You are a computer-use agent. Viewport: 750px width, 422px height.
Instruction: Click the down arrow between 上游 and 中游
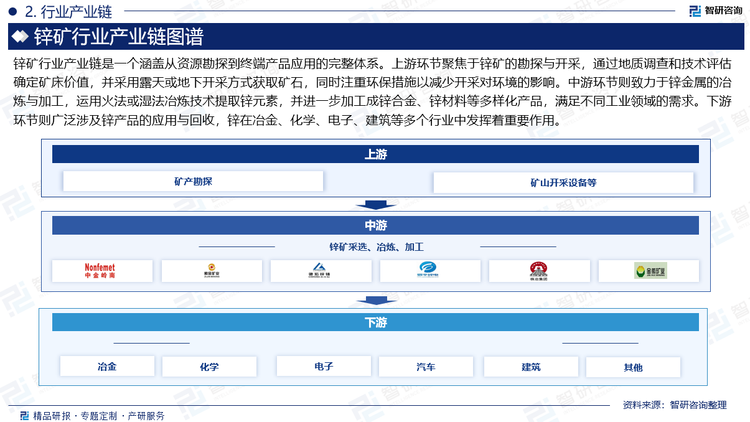coord(375,205)
